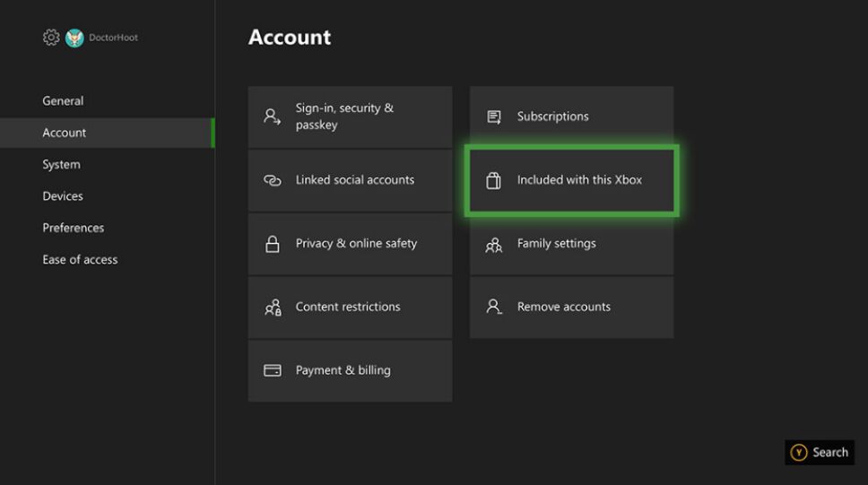Click the content restrictions people-lock icon
868x485 pixels.
(x=273, y=307)
